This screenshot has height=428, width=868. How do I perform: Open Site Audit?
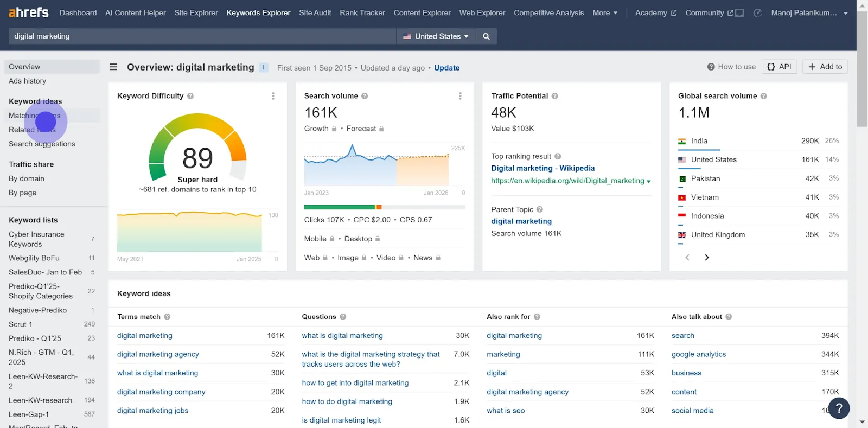[315, 13]
